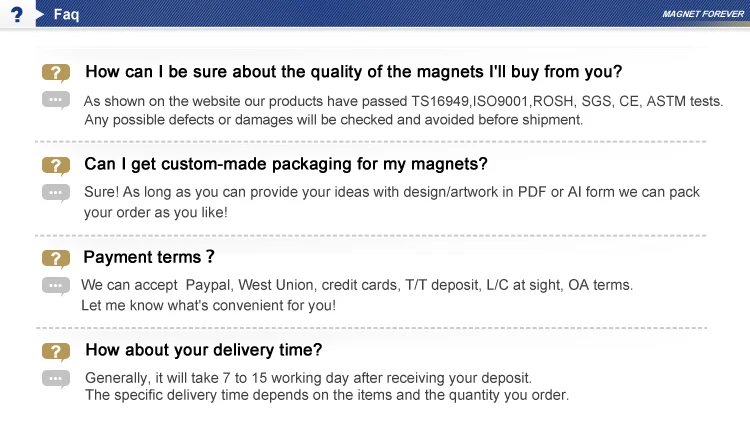
Task: Click question icon next to custom-made packaging question
Action: (x=56, y=165)
